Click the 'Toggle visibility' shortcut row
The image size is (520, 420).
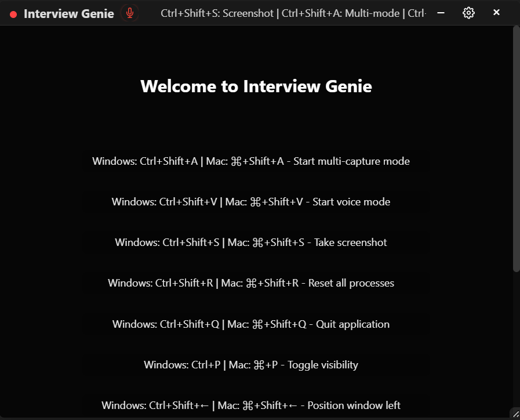tap(252, 364)
